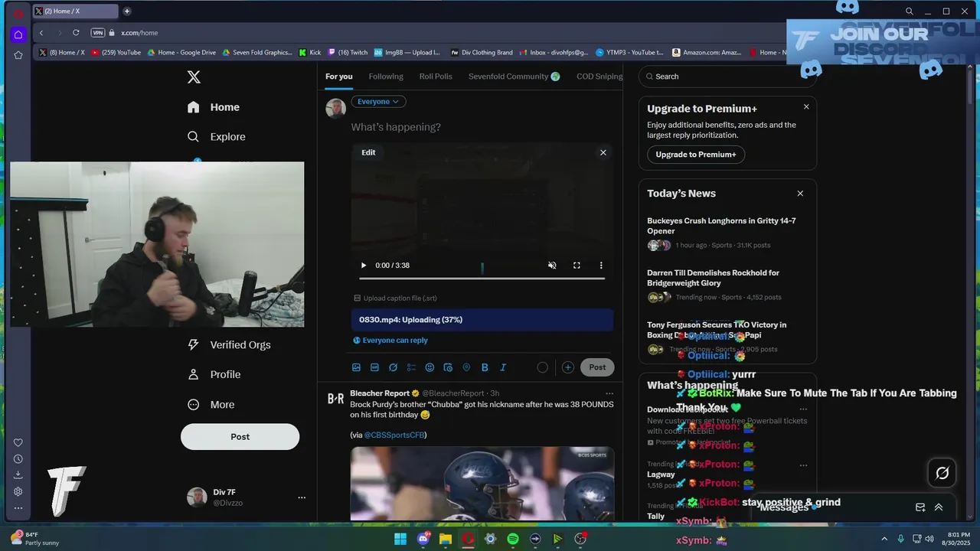The width and height of the screenshot is (980, 551).
Task: Open the Kick bookmark
Action: 310,53
